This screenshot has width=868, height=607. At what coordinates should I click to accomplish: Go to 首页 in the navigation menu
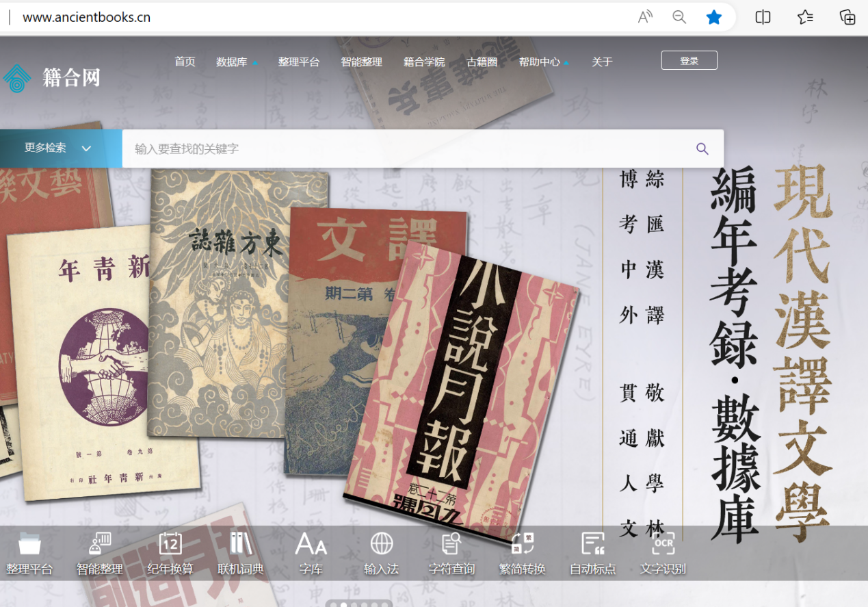point(185,62)
